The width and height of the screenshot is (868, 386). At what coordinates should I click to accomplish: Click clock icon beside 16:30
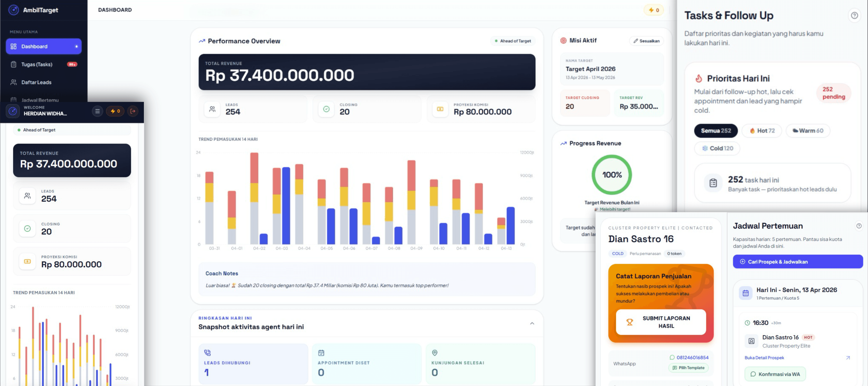point(747,323)
